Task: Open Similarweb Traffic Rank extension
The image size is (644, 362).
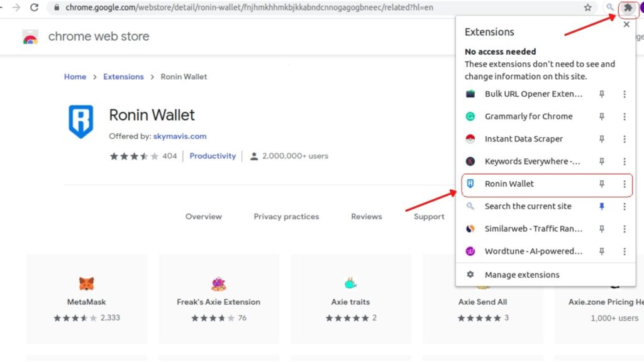Action: tap(533, 229)
